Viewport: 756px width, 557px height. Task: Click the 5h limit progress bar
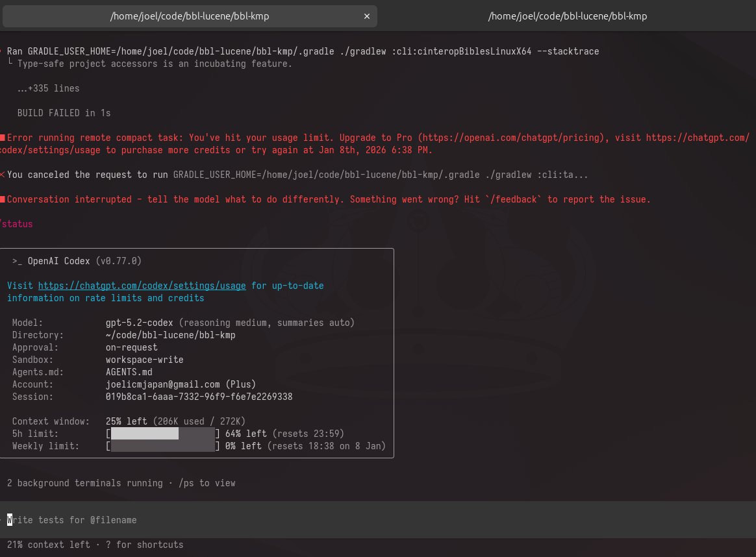pyautogui.click(x=163, y=434)
